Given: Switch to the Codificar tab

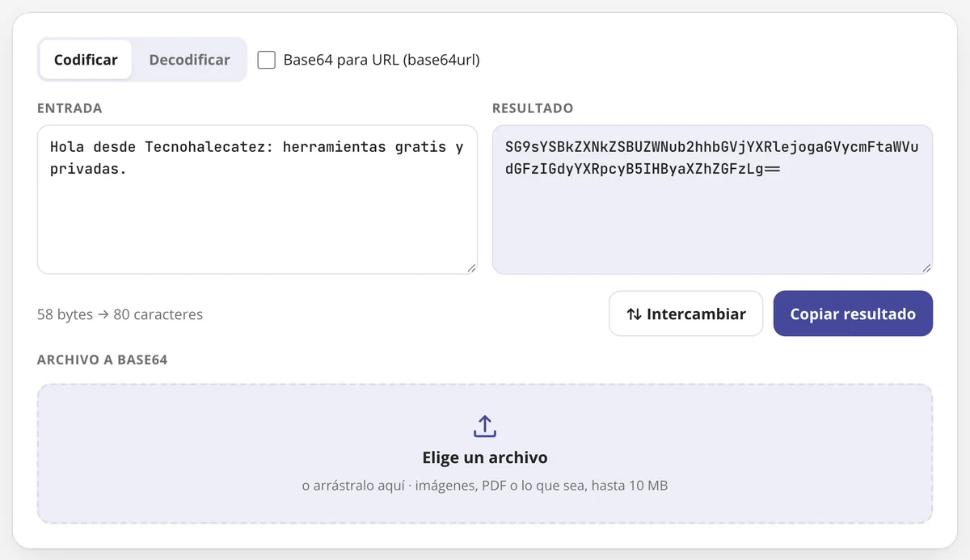Looking at the screenshot, I should (86, 60).
